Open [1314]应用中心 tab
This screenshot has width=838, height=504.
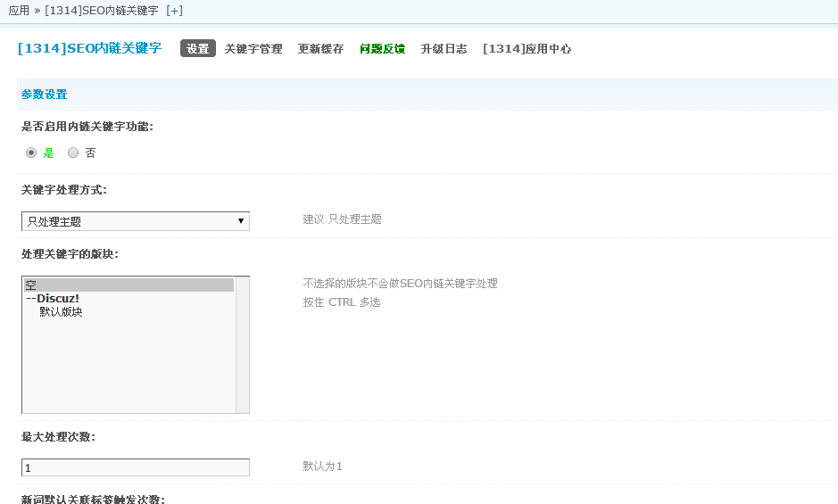pyautogui.click(x=527, y=49)
